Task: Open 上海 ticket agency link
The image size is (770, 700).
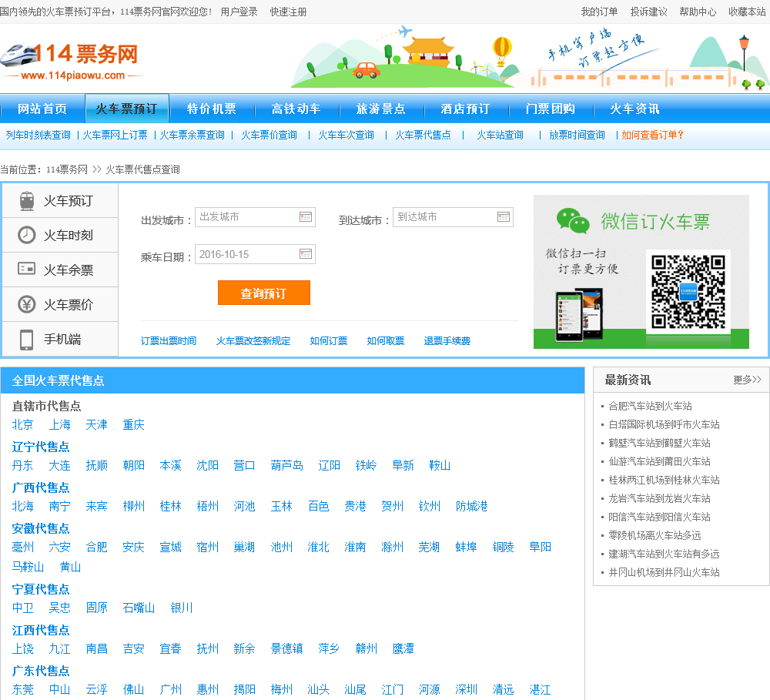Action: pos(59,424)
